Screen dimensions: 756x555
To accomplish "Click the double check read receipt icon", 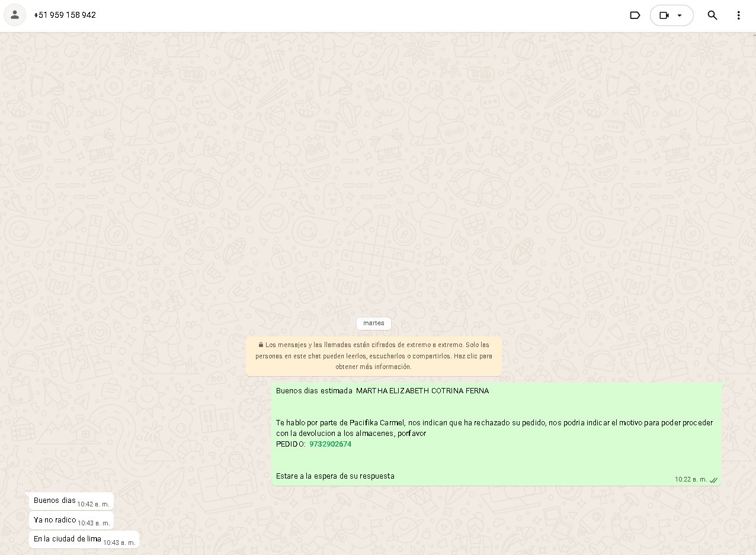I will pos(714,480).
